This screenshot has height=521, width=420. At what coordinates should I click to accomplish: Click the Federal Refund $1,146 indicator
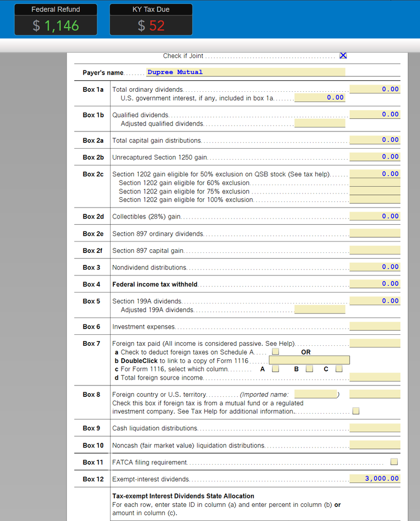coord(56,20)
